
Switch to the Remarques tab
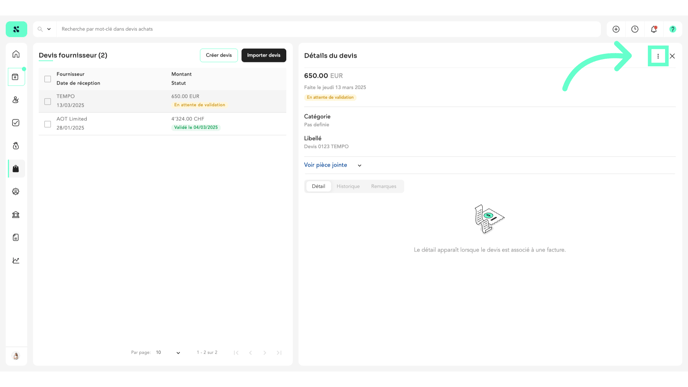pos(383,186)
